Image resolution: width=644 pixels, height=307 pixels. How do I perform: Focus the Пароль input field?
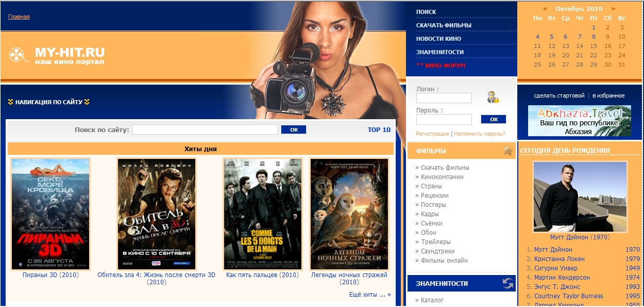coord(444,119)
